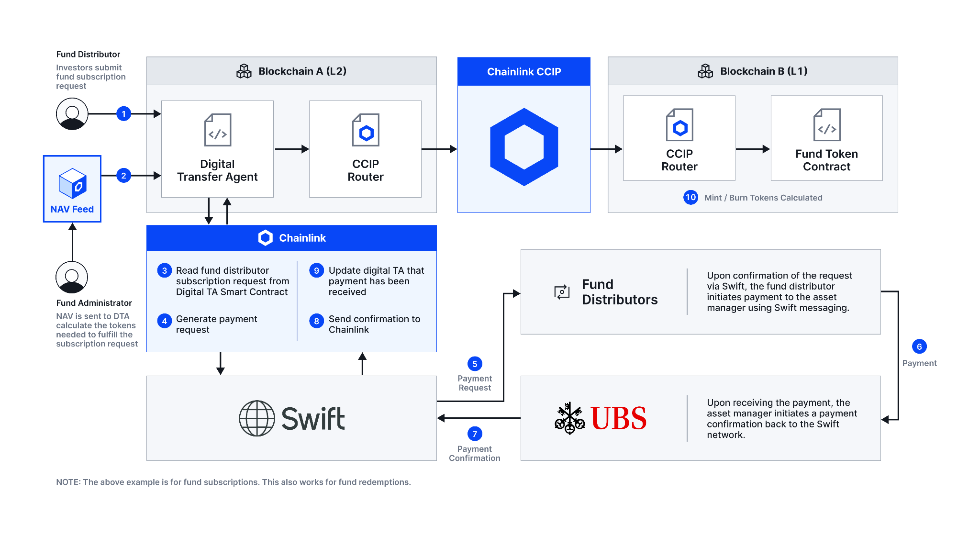The image size is (980, 536).
Task: Click the Fund Administrator title text
Action: [94, 303]
